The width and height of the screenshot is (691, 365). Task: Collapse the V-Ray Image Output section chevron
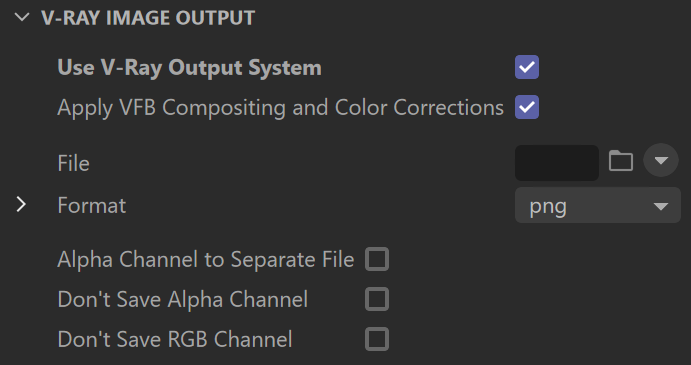(x=22, y=18)
